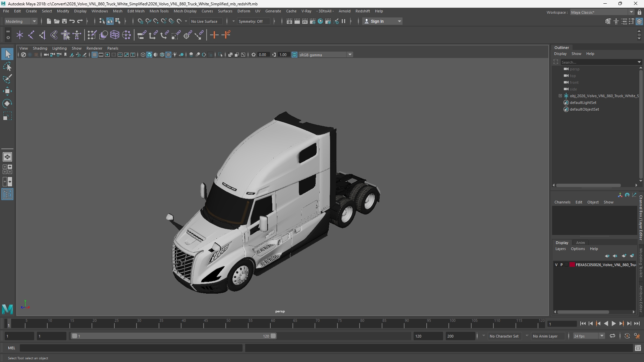Toggle layer visibility V box
The image size is (644, 362).
click(556, 265)
